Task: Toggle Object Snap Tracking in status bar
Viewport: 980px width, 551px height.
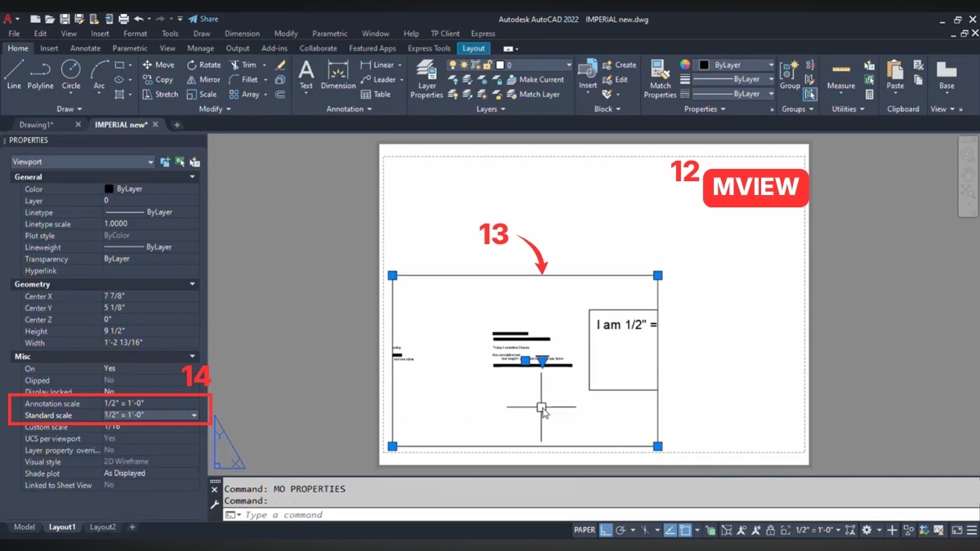Action: click(x=669, y=530)
